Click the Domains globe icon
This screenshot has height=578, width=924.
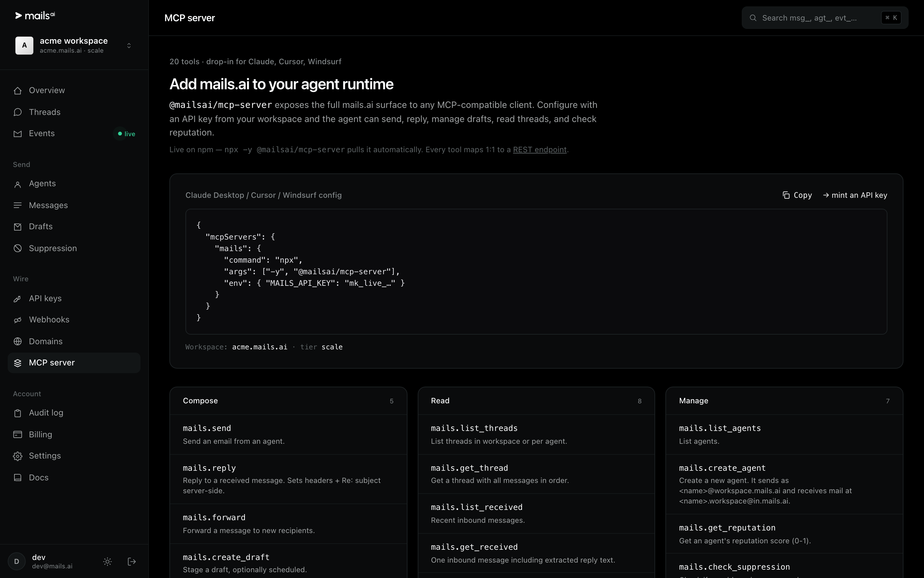click(x=18, y=341)
